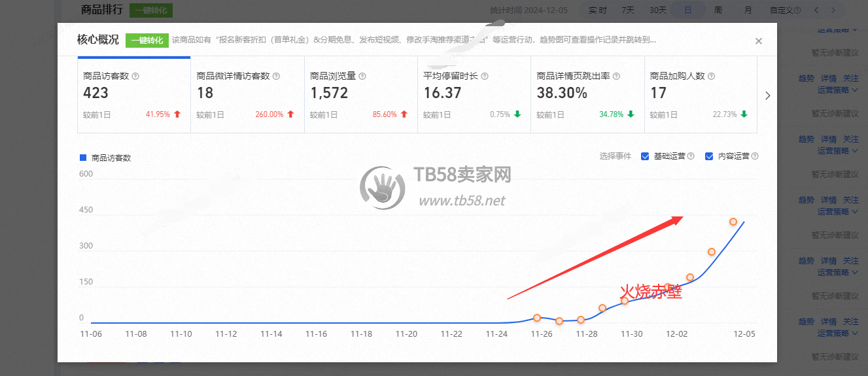Click green down arrow beside 22.73%

(x=744, y=114)
